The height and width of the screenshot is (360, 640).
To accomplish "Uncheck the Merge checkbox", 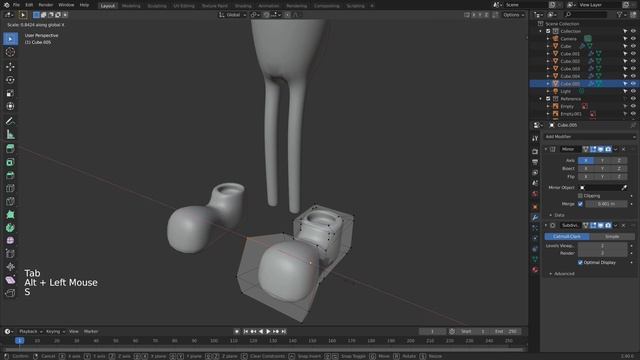I will pyautogui.click(x=580, y=204).
